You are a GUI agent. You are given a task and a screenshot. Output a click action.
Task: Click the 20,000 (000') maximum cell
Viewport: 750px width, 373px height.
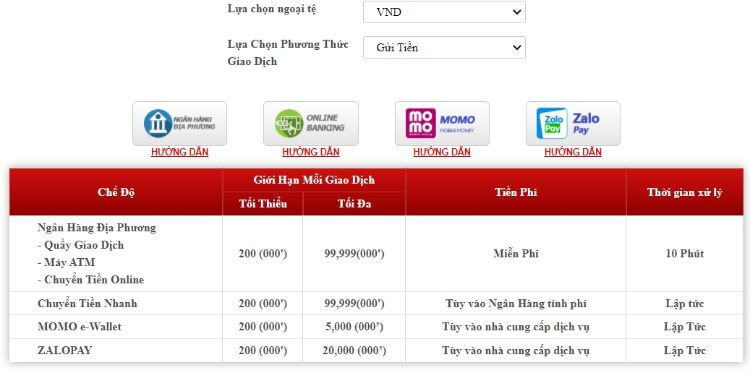(x=354, y=351)
